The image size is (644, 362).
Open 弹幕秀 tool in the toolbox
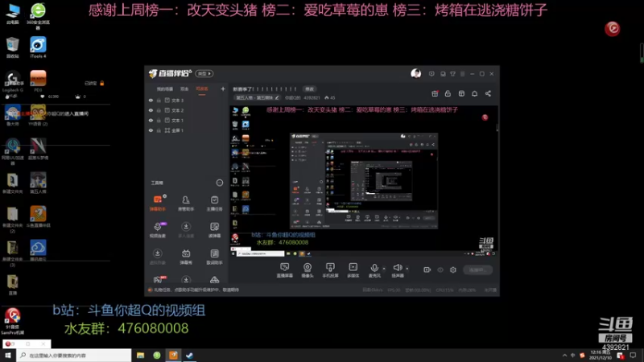[186, 257]
